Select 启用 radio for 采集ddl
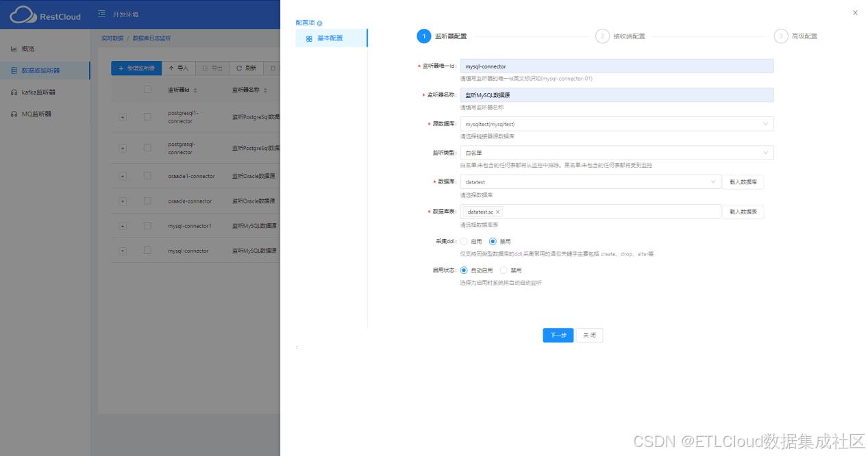This screenshot has width=868, height=456. coord(464,242)
